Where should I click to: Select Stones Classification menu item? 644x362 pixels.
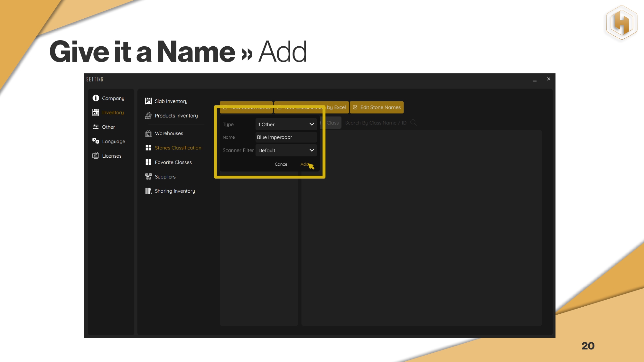click(178, 148)
